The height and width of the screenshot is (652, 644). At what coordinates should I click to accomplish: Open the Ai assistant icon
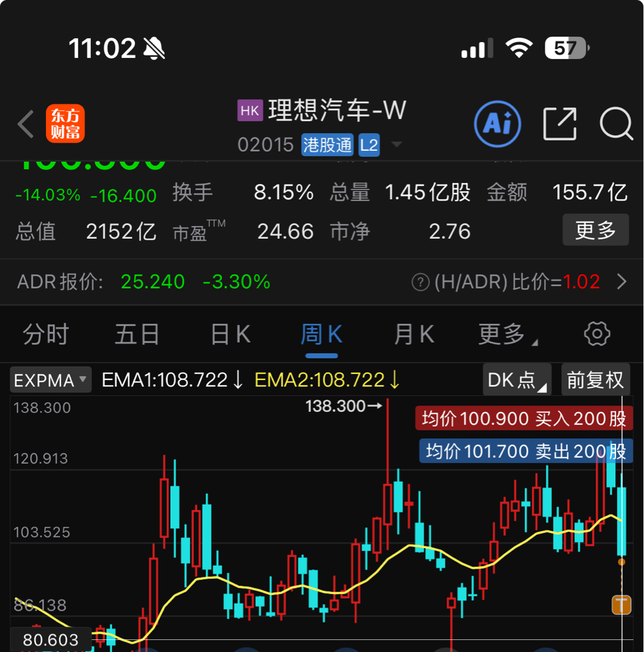click(498, 124)
